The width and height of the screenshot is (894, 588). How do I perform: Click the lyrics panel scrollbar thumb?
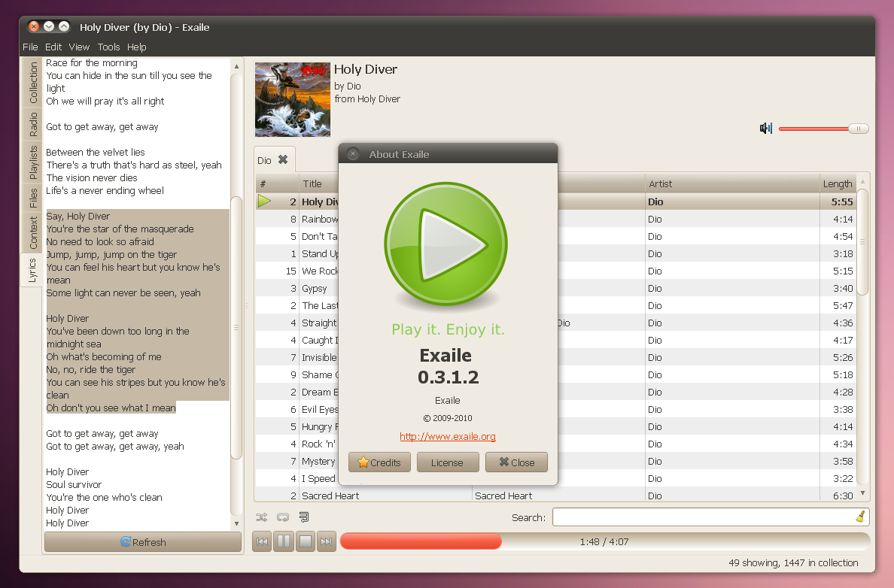236,328
